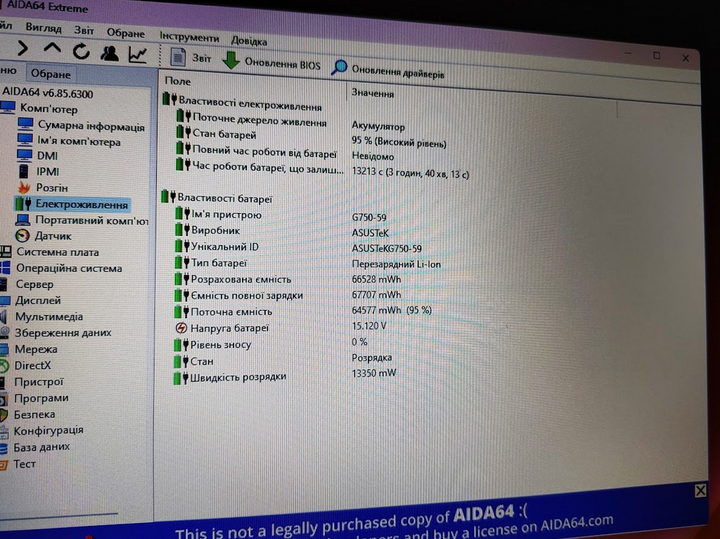Screen dimensions: 720x539
Task: Click Напруга батареї lightning icon
Action: (x=181, y=328)
